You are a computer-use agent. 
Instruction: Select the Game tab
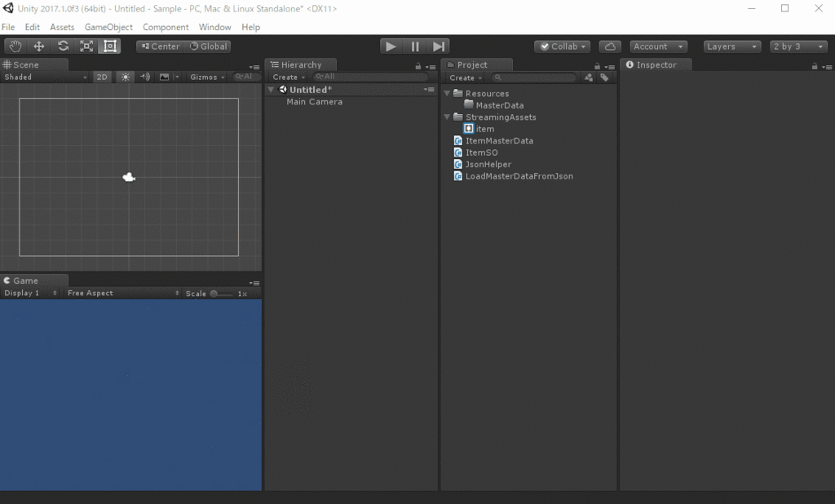(x=34, y=281)
